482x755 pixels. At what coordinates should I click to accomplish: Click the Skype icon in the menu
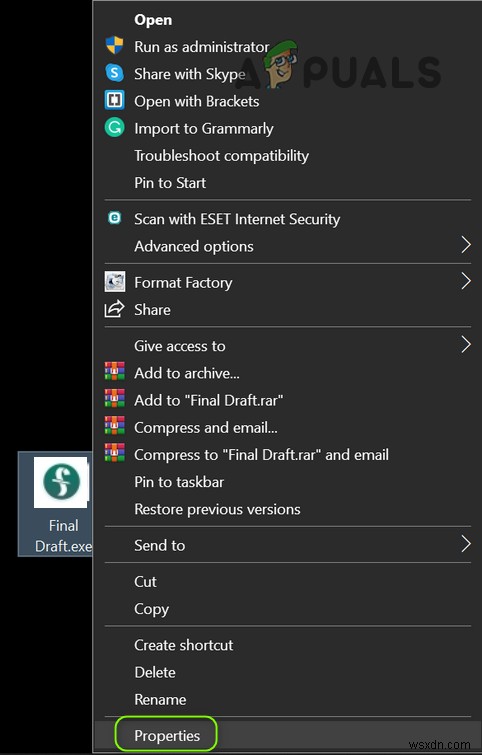click(x=115, y=73)
